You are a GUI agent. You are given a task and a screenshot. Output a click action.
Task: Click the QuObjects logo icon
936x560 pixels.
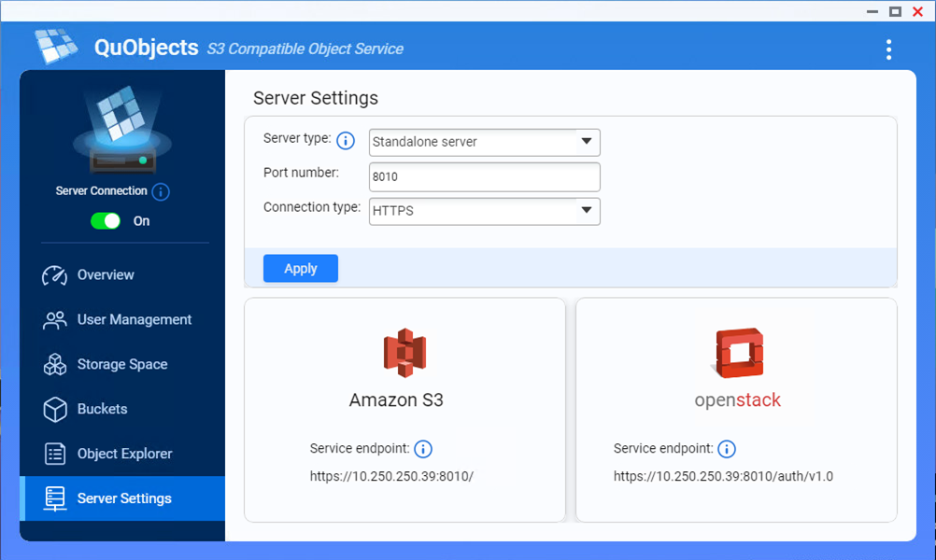(x=56, y=46)
